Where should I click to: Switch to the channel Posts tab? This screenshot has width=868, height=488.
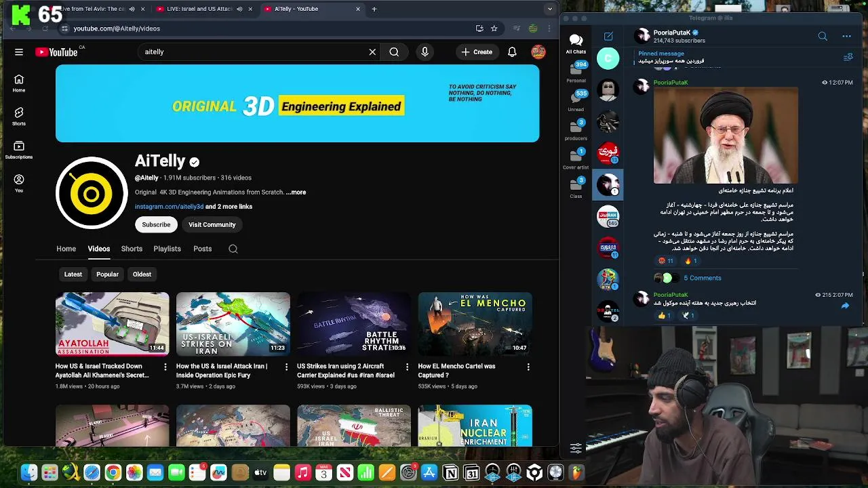pyautogui.click(x=202, y=249)
